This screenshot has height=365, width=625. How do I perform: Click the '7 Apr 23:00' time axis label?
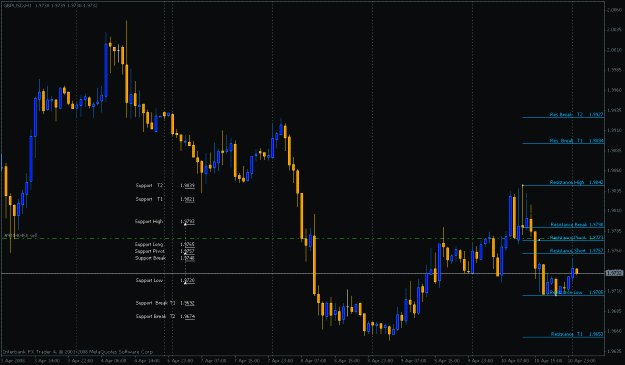(x=280, y=361)
